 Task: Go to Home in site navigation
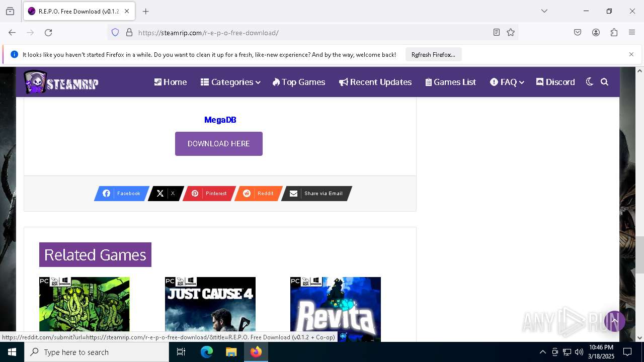coord(170,82)
